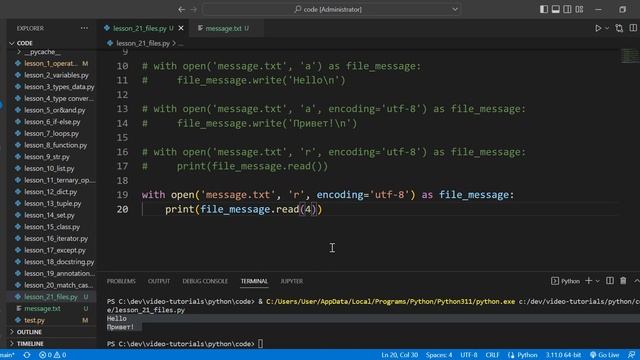Switch to the OUTPUT panel tab
This screenshot has height=360, width=640.
159,281
